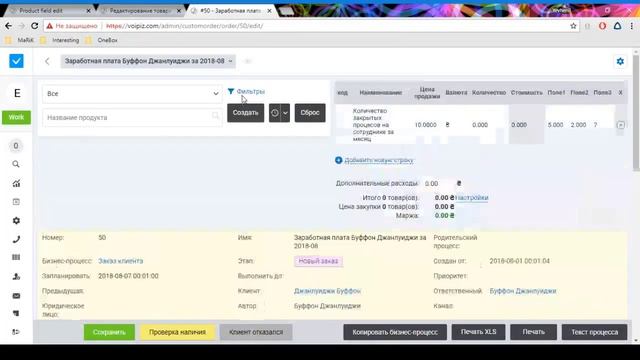This screenshot has height=360, width=640.
Task: Click the plus icon for adding row
Action: [x=338, y=160]
